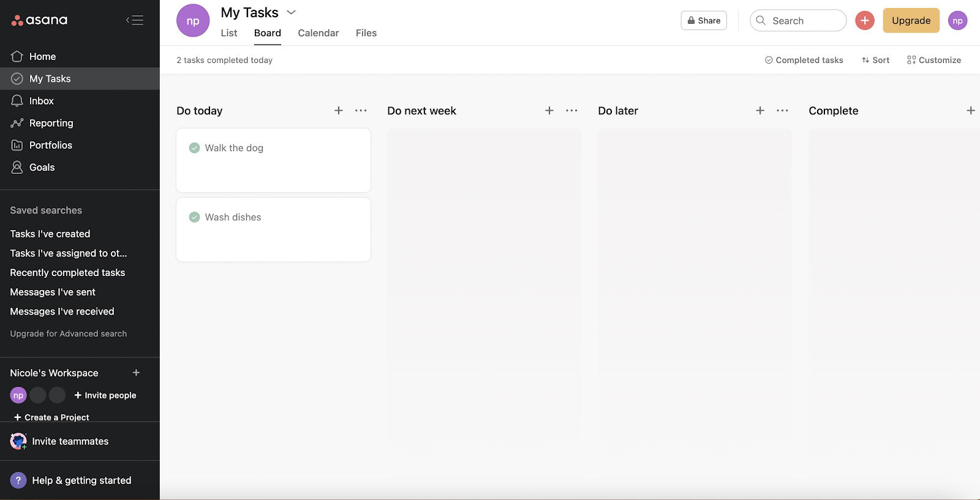Click the Asana logo
980x500 pixels.
(39, 20)
